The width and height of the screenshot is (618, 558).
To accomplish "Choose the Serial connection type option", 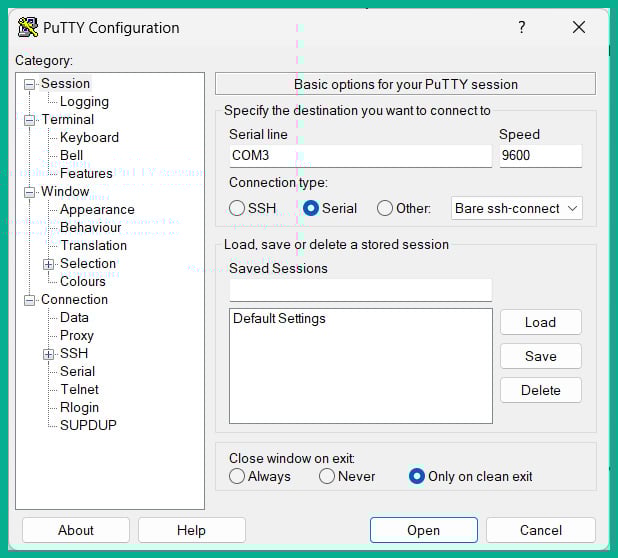I will point(311,208).
